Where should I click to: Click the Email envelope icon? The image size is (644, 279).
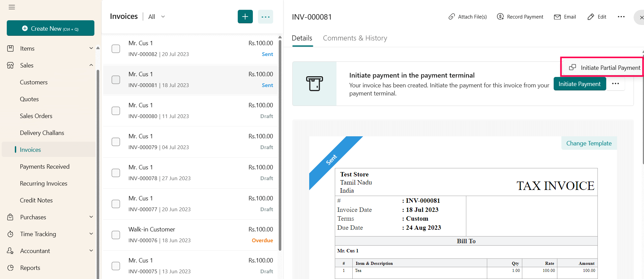tap(557, 17)
